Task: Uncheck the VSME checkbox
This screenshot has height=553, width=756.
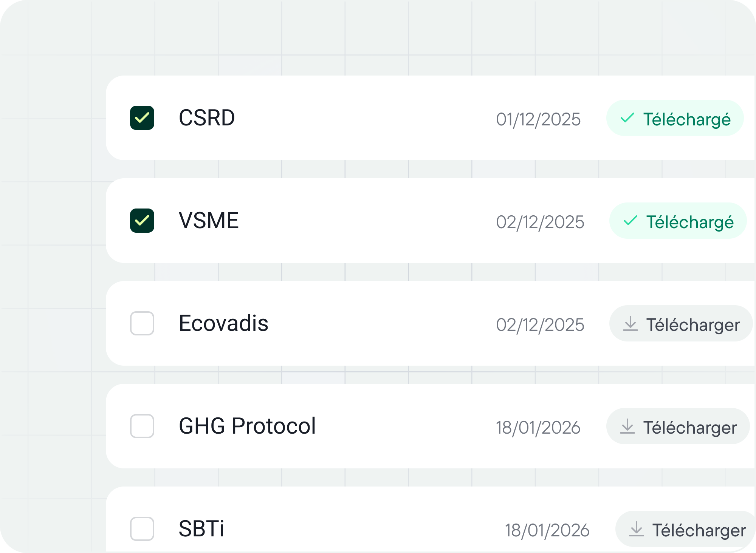Action: [142, 221]
